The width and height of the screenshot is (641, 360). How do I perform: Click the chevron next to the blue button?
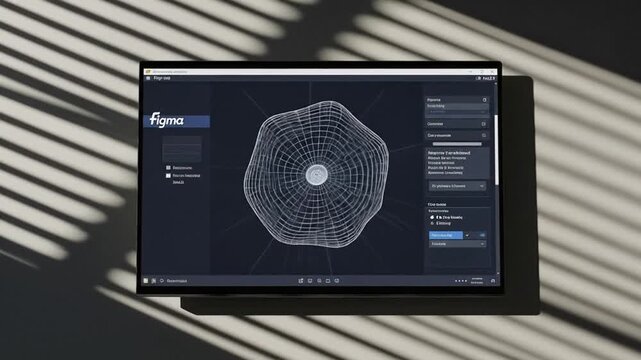(467, 235)
